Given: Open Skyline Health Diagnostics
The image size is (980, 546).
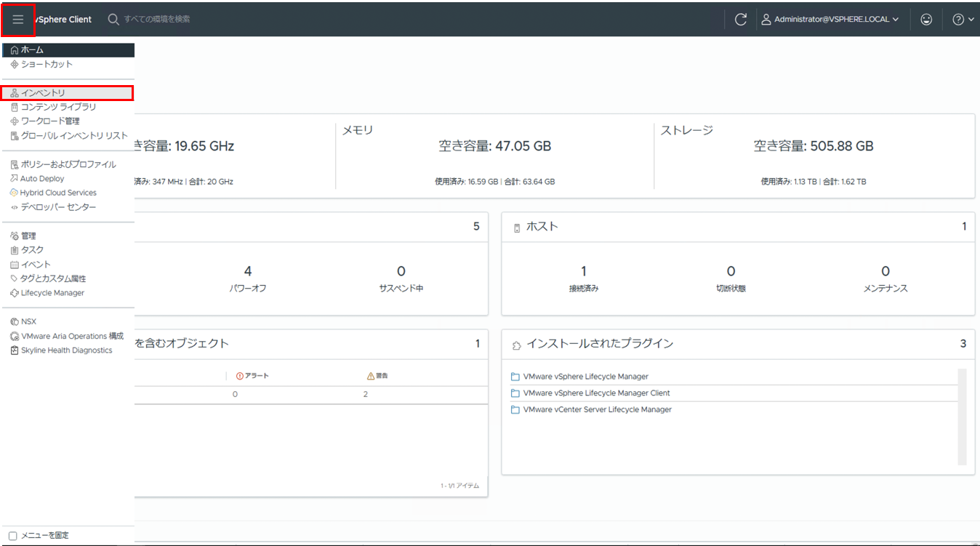Looking at the screenshot, I should pos(68,350).
